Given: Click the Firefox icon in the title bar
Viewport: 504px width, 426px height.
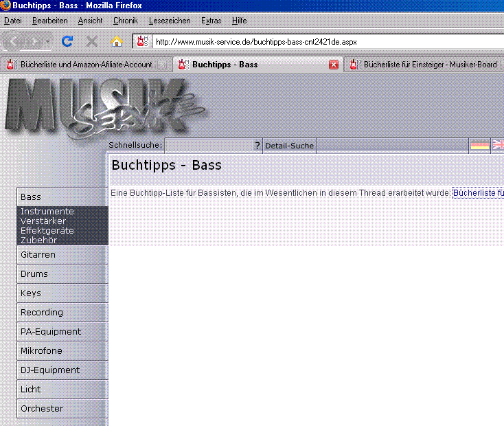Looking at the screenshot, I should (x=5, y=5).
